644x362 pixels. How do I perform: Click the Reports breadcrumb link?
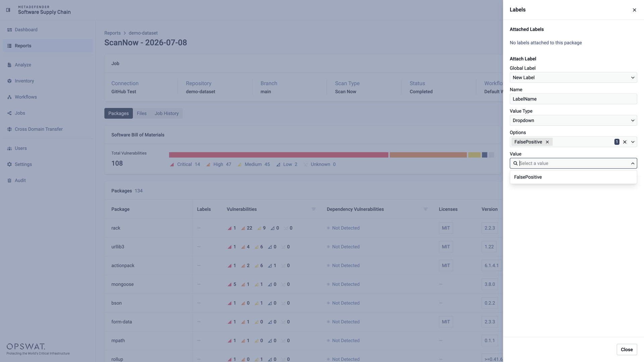click(112, 33)
